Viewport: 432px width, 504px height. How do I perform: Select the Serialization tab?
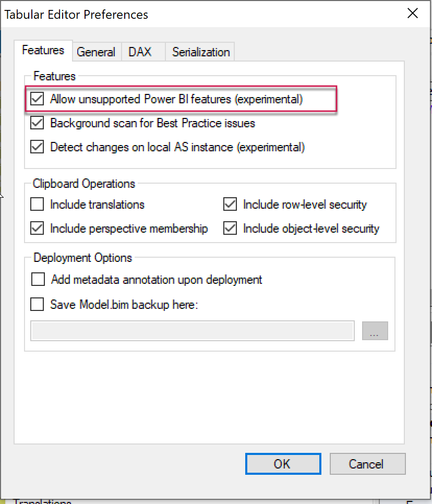[x=200, y=52]
